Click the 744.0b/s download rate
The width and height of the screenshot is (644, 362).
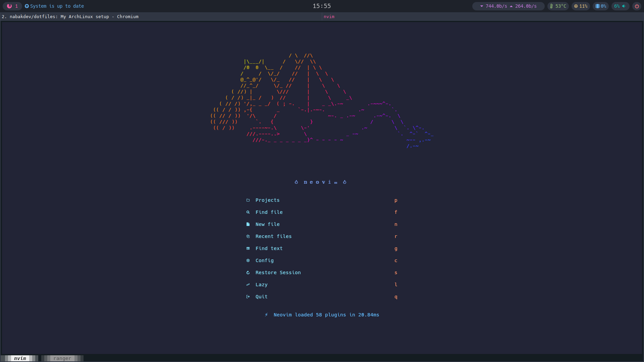(x=496, y=6)
